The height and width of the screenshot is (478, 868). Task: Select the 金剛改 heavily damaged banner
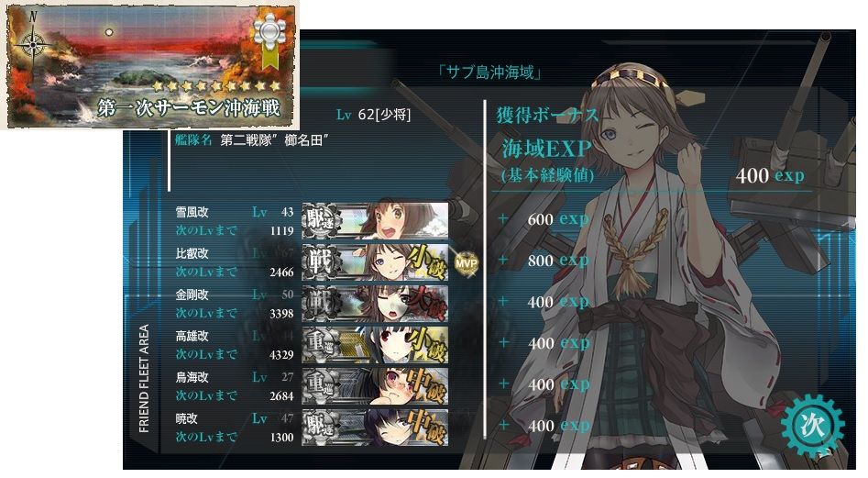375,304
